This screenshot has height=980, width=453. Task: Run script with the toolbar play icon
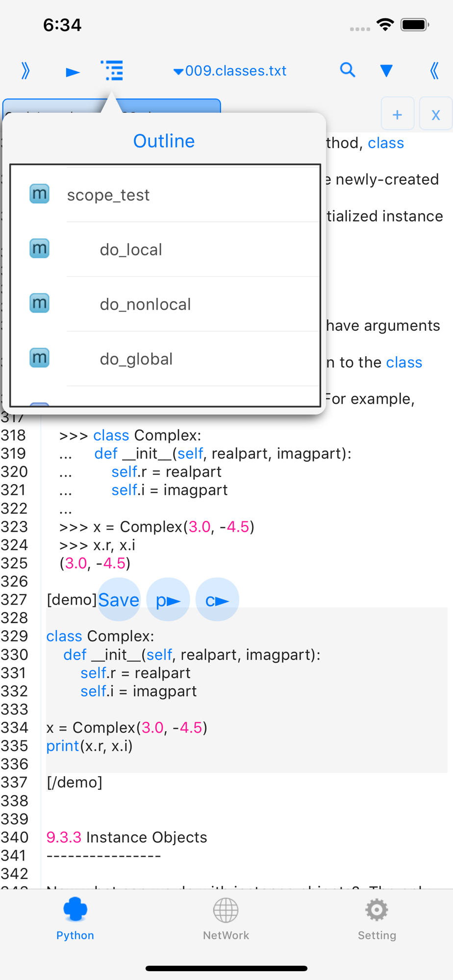pos(73,73)
